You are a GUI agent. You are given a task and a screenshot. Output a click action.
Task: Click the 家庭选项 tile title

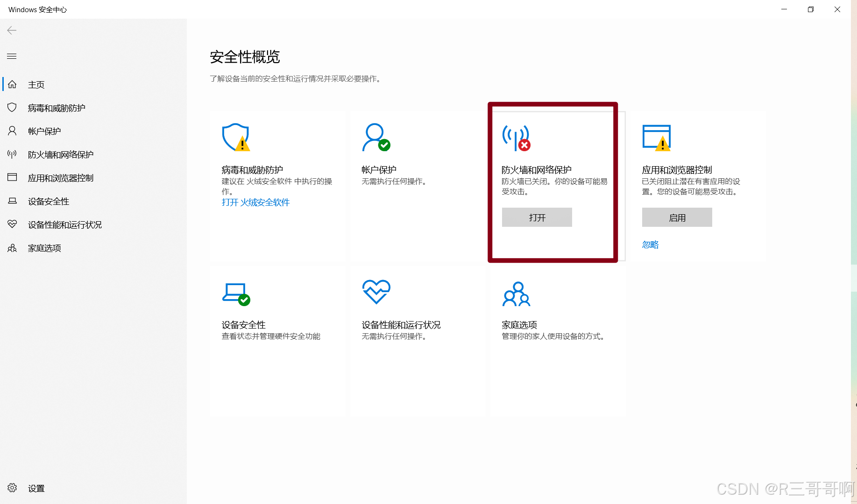519,325
